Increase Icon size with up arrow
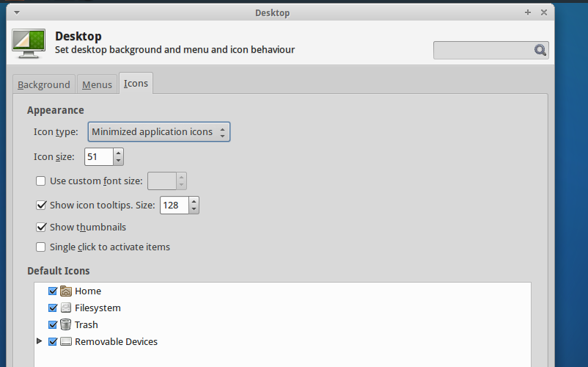The image size is (588, 367). 118,153
